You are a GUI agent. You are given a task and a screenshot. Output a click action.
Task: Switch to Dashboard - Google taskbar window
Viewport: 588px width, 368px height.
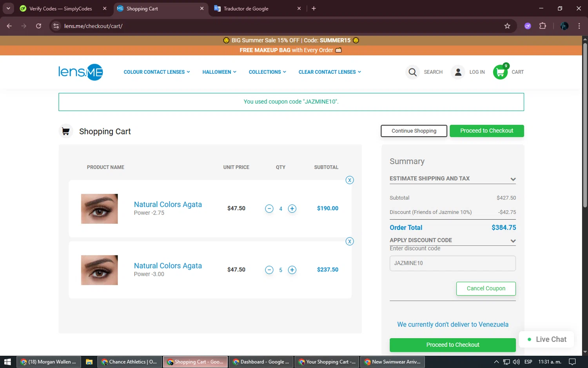click(260, 362)
